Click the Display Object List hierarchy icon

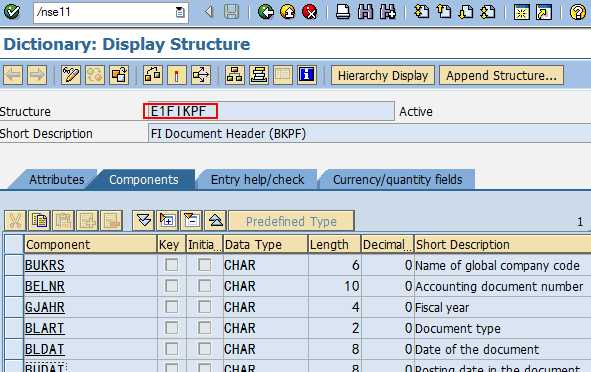click(x=234, y=75)
